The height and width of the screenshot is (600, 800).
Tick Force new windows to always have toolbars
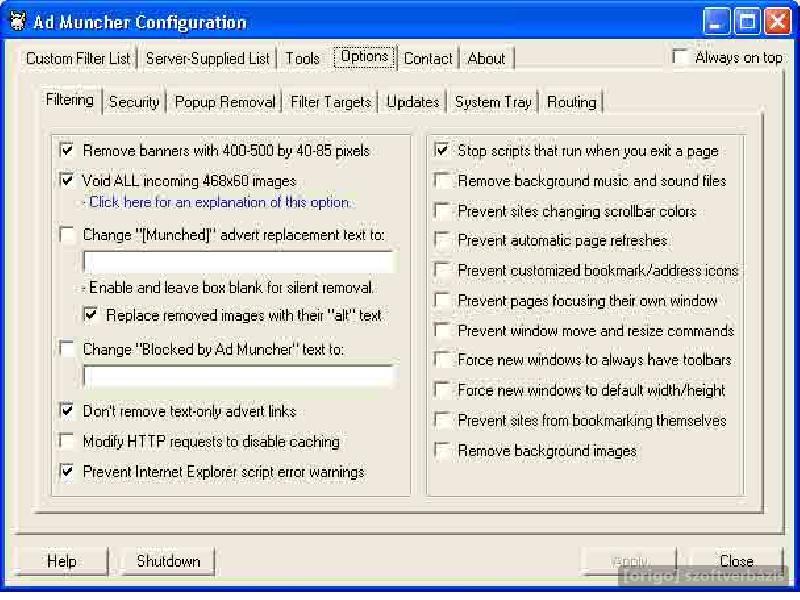click(442, 360)
